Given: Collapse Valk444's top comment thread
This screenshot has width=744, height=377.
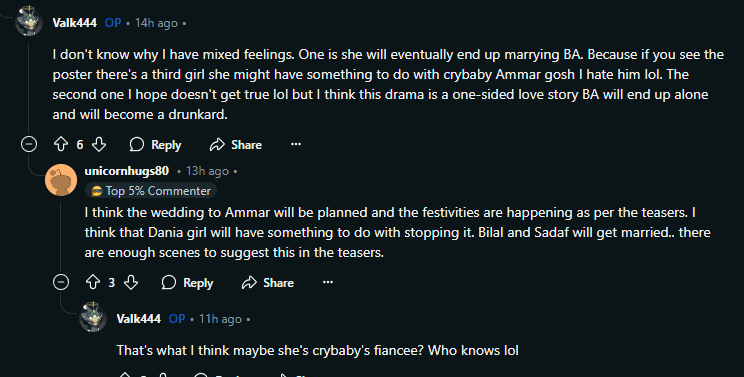Looking at the screenshot, I should (29, 144).
